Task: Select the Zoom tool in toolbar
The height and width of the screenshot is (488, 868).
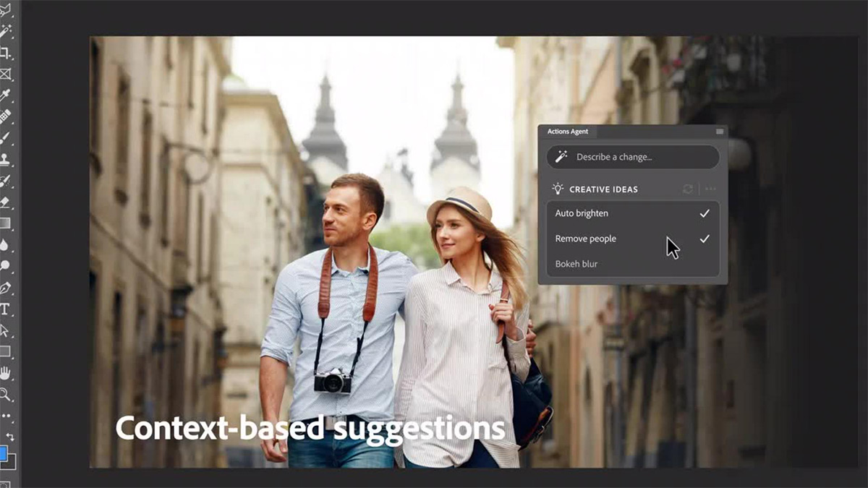Action: click(6, 394)
